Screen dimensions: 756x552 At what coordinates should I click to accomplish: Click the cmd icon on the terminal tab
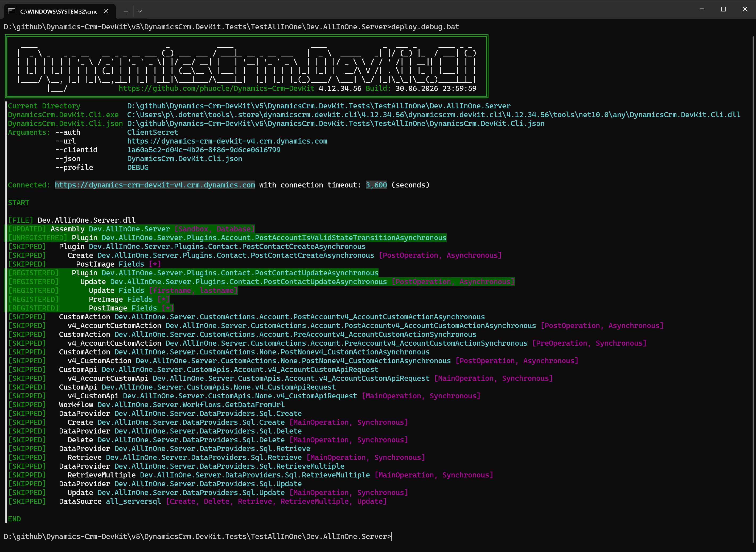(12, 11)
